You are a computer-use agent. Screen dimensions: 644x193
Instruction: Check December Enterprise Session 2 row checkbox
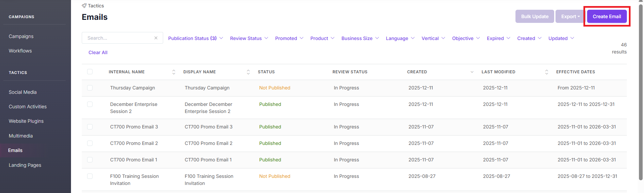(x=90, y=104)
